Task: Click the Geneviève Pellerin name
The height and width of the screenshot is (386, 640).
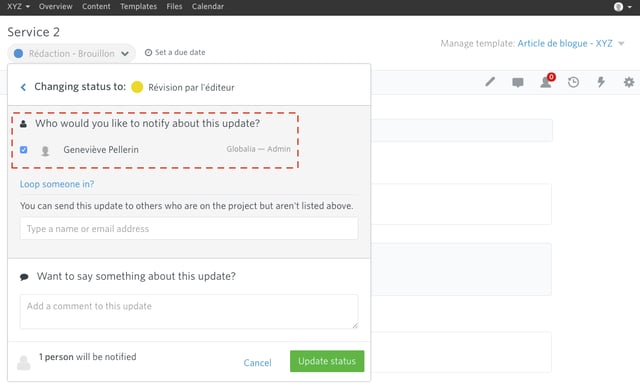Action: [101, 150]
